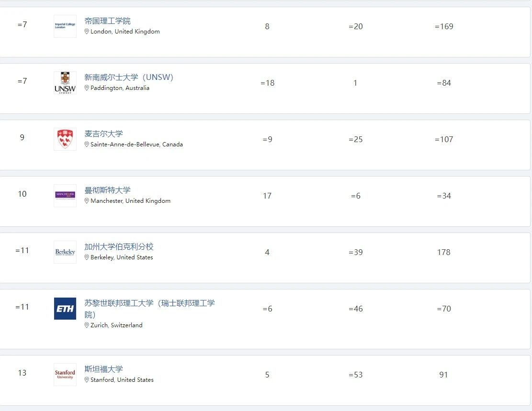Click the Manchester University purple logo
532x411 pixels.
(x=65, y=195)
